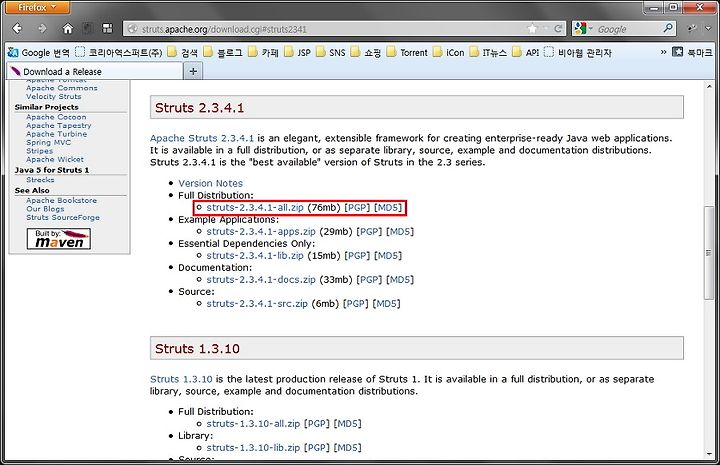The width and height of the screenshot is (720, 465).
Task: Open a new tab with the plus button
Action: click(x=193, y=71)
